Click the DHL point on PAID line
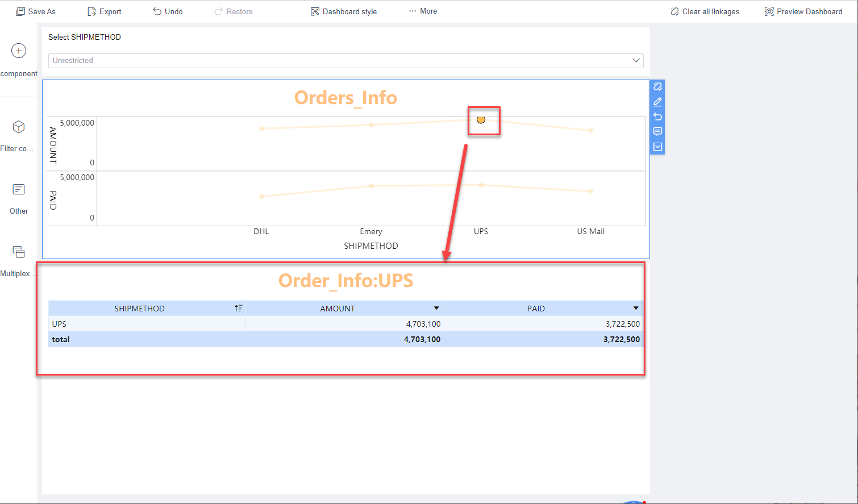 pyautogui.click(x=261, y=197)
